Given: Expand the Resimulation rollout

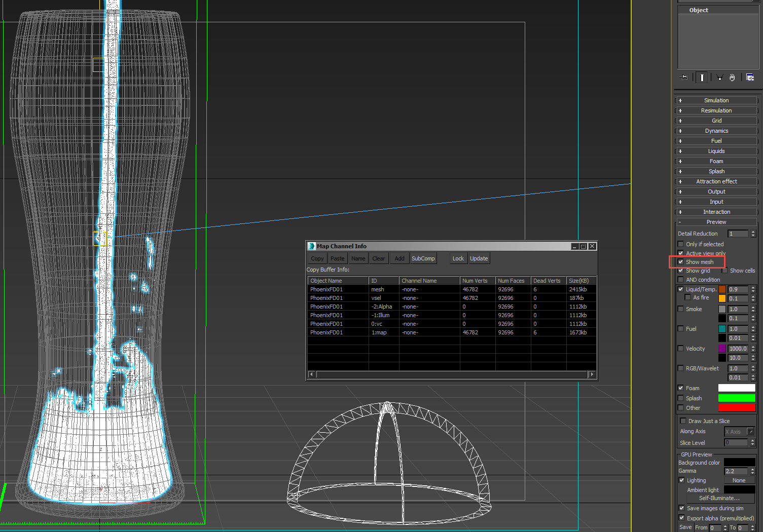Looking at the screenshot, I should [716, 110].
